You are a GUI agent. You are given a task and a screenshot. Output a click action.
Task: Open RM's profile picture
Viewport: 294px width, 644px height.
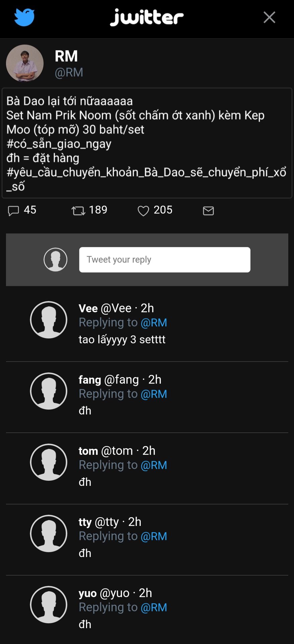[25, 63]
